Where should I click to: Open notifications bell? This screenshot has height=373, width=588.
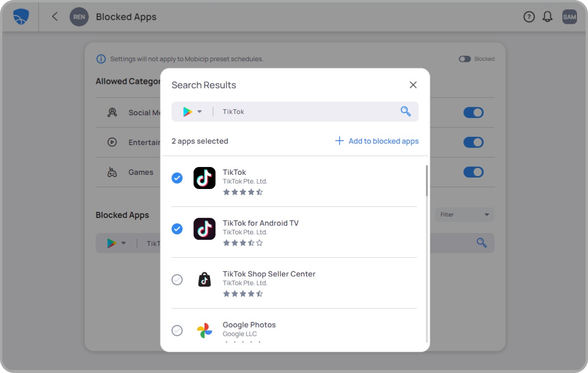pos(547,17)
